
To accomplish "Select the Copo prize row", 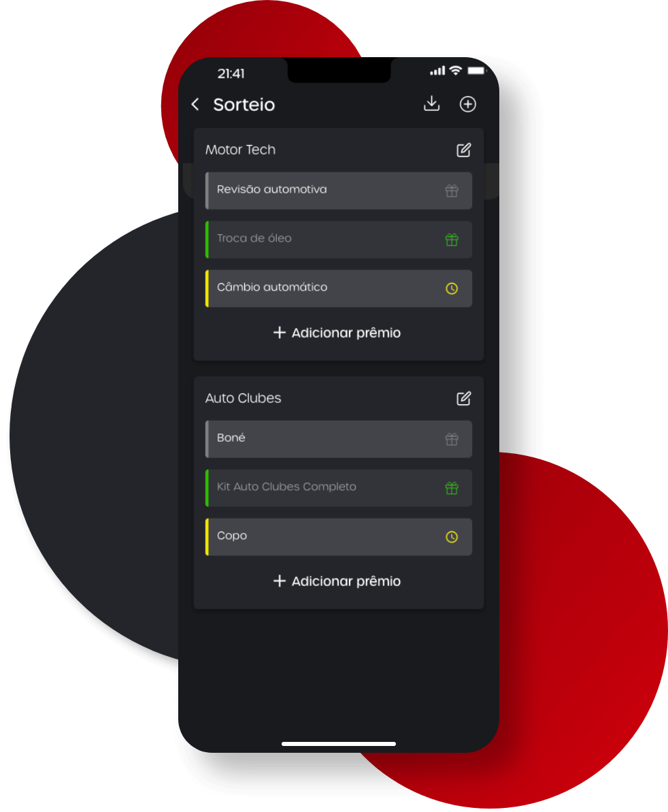I will click(338, 537).
